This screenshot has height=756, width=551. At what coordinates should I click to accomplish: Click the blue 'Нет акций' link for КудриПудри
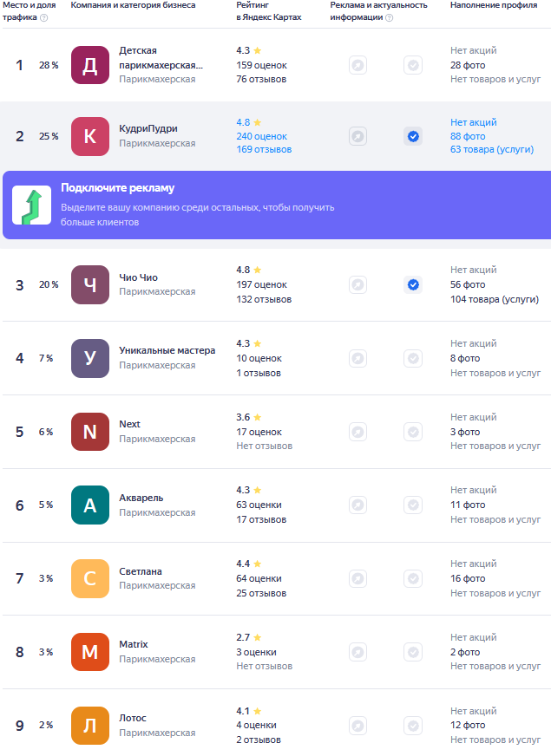(473, 122)
